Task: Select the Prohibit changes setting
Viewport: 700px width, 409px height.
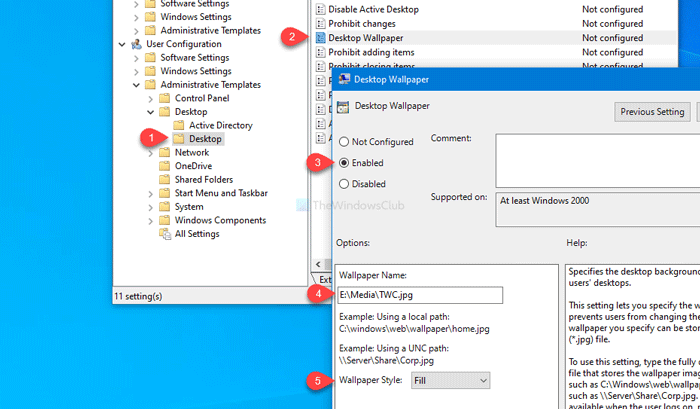Action: pos(362,24)
